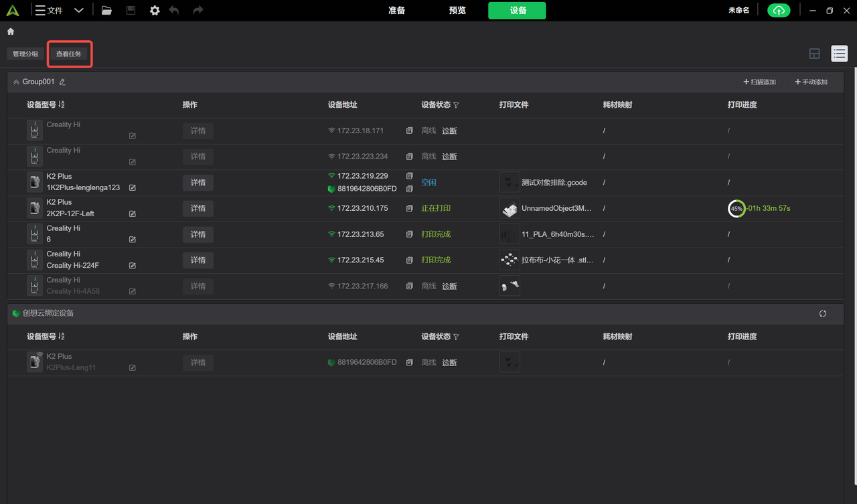Viewport: 857px width, 504px height.
Task: Refresh the 创想云绑定设备 list
Action: tap(823, 313)
